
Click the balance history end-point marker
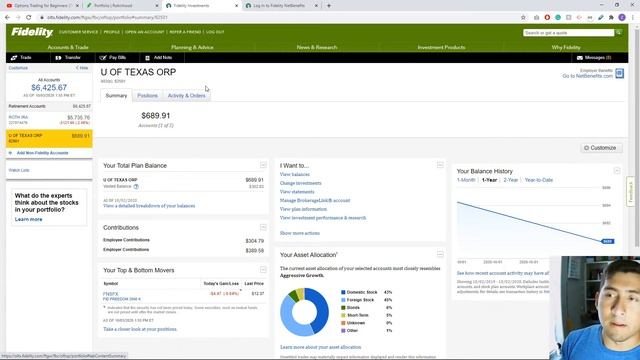(608, 241)
